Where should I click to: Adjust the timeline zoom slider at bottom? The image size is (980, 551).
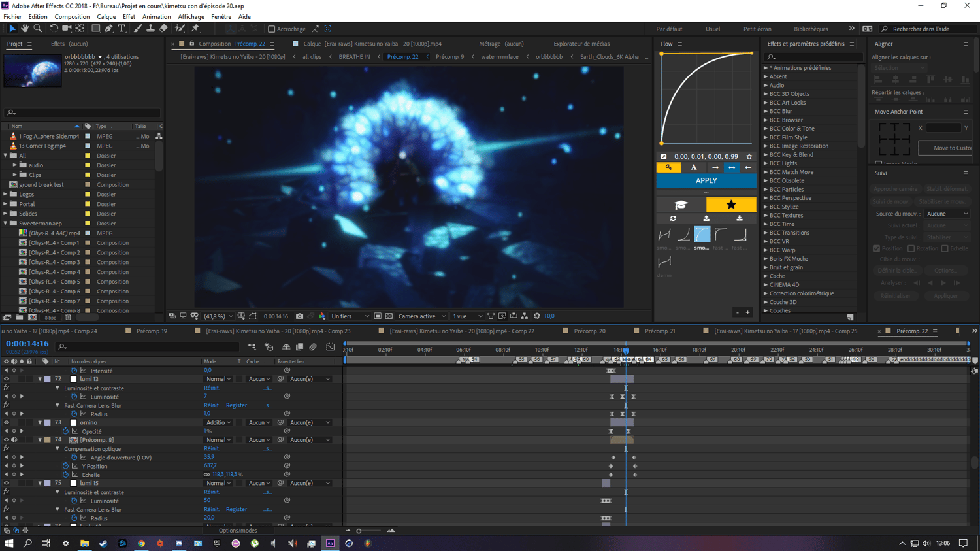(x=359, y=531)
